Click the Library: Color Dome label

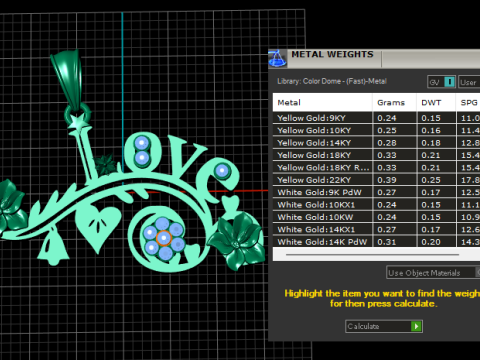[332, 81]
